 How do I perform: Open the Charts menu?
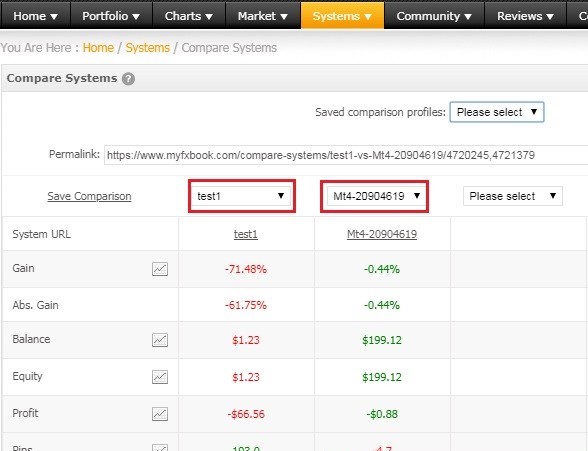point(189,16)
